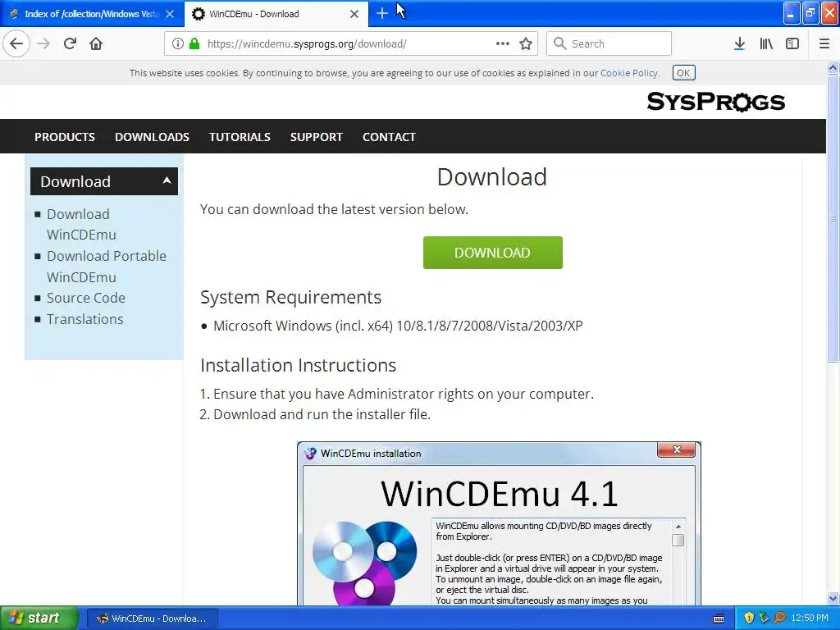840x630 pixels.
Task: Bookmark this page with the star
Action: 526,43
